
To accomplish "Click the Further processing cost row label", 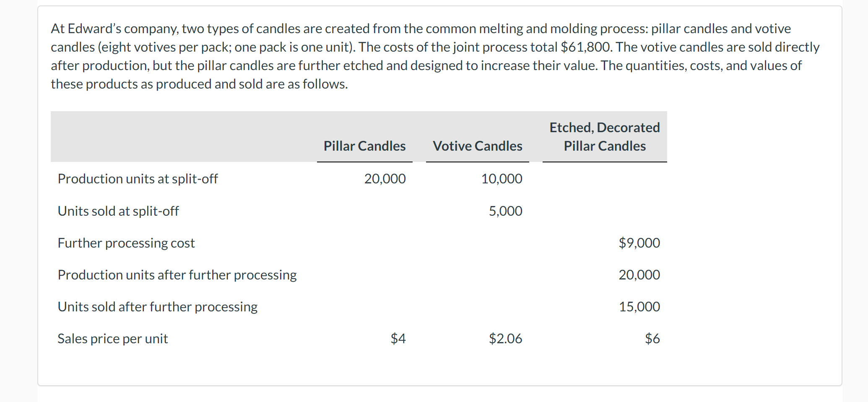I will pos(126,243).
